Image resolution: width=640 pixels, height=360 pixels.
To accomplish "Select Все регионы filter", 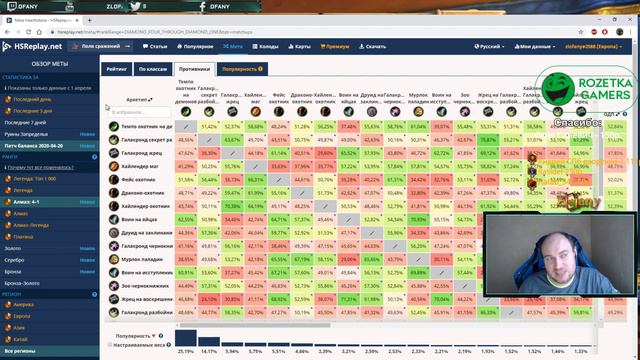I will (x=49, y=351).
